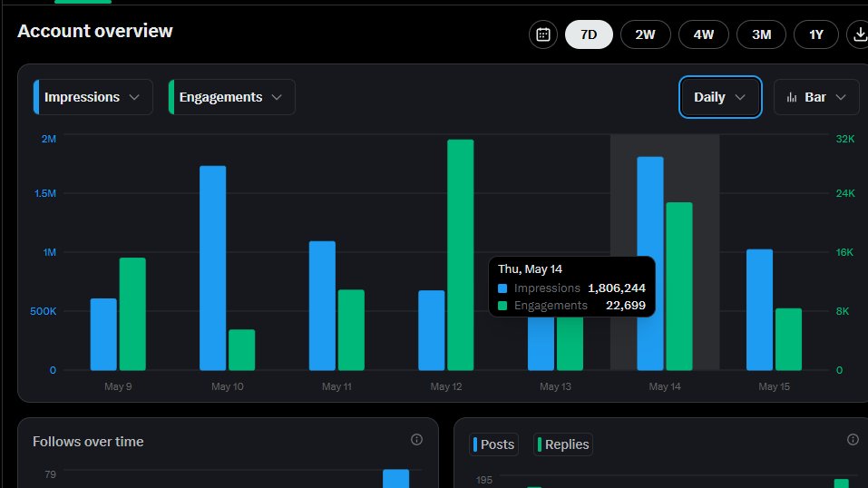Click the May 11 engagements bar
868x488 pixels.
coord(352,329)
